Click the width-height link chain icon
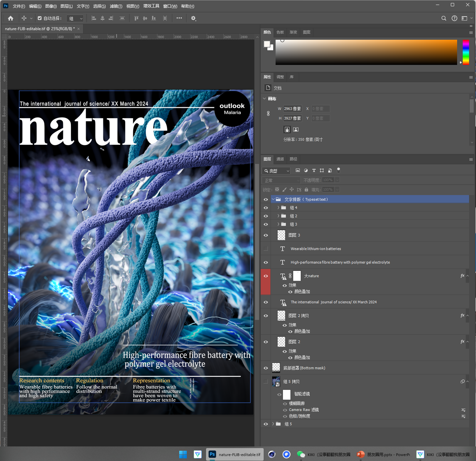Viewport: 476px width, 461px height. (x=268, y=114)
